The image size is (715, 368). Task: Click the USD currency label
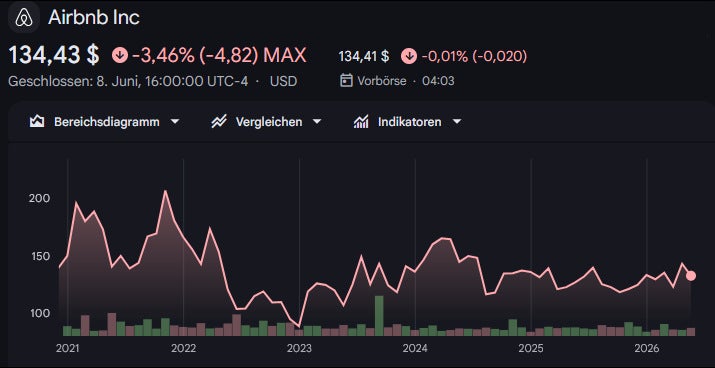283,82
